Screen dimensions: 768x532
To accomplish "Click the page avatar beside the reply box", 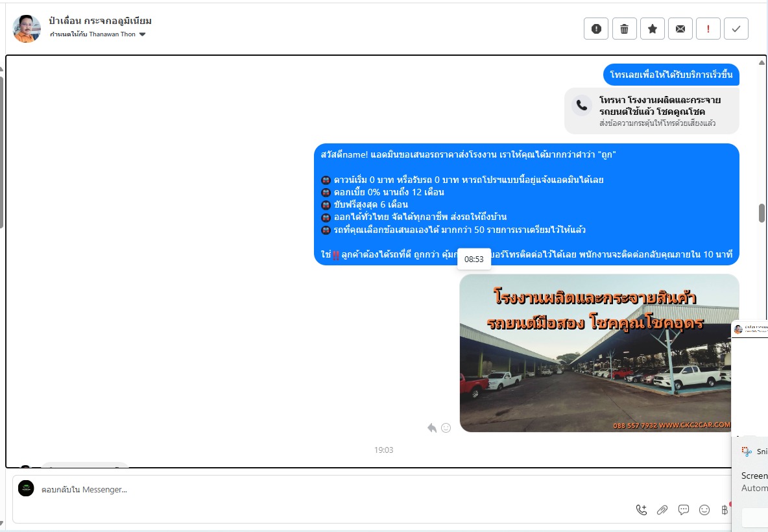I will (x=26, y=489).
